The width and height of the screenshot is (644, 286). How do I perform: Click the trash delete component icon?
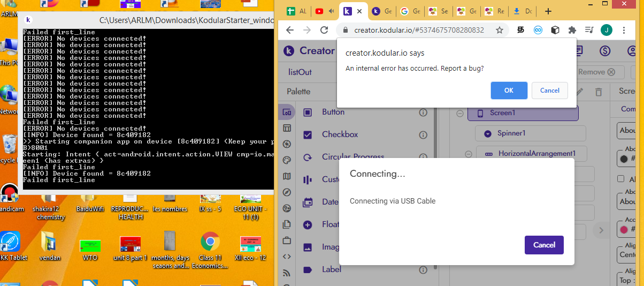click(599, 92)
